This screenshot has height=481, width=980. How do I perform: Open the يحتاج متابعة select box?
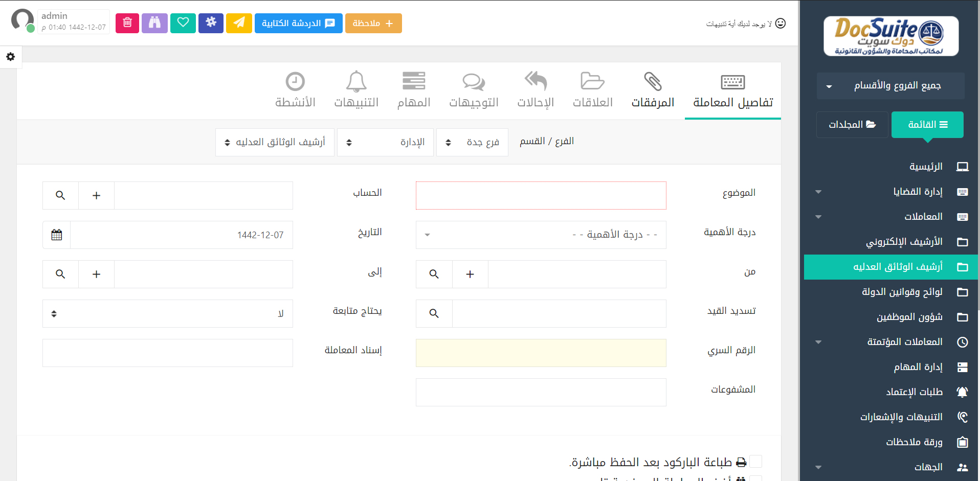click(167, 314)
